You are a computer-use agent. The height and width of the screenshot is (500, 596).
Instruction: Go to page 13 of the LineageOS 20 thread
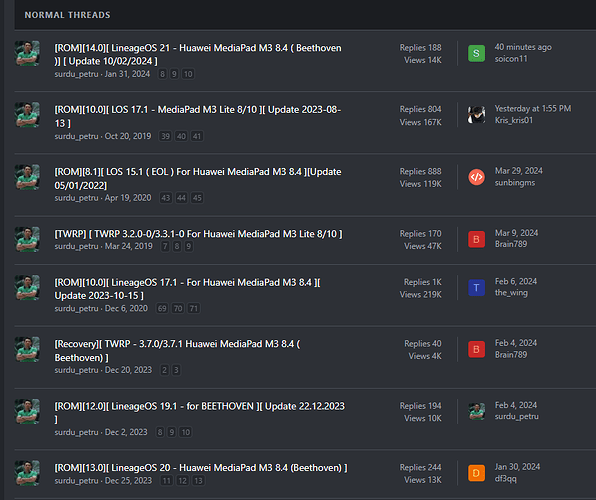click(x=198, y=481)
